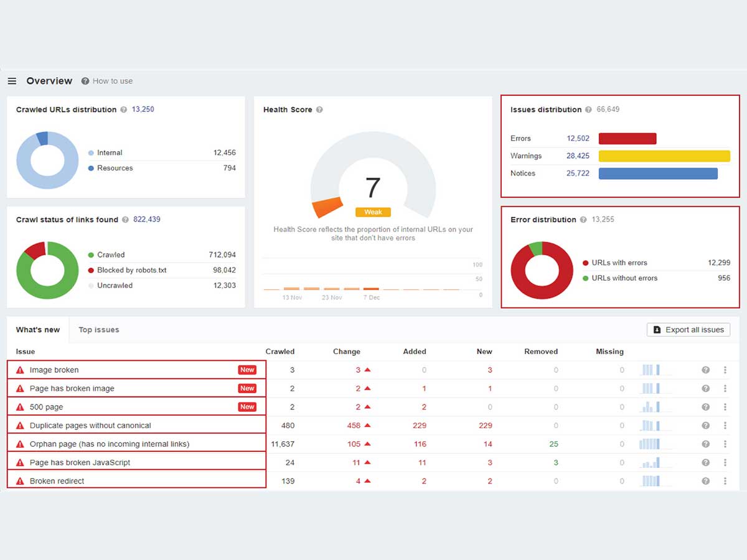Click help icon beside Crawl status of links
Image resolution: width=747 pixels, height=560 pixels.
pyautogui.click(x=125, y=220)
